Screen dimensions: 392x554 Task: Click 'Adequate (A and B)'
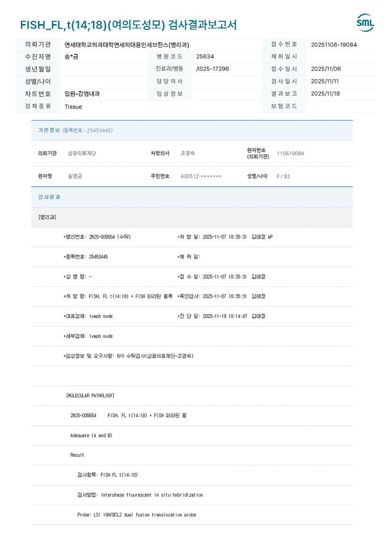point(91,435)
